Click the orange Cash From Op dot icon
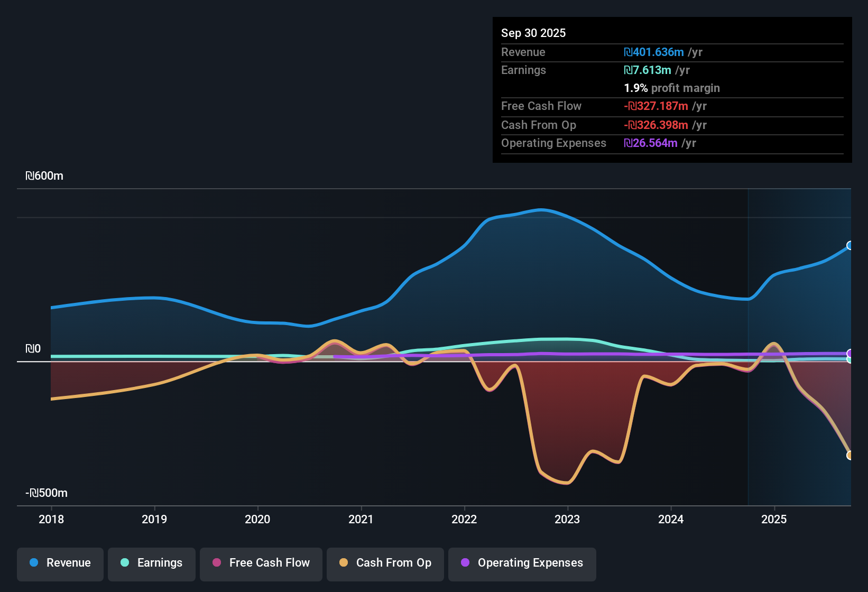This screenshot has height=592, width=868. [x=343, y=563]
